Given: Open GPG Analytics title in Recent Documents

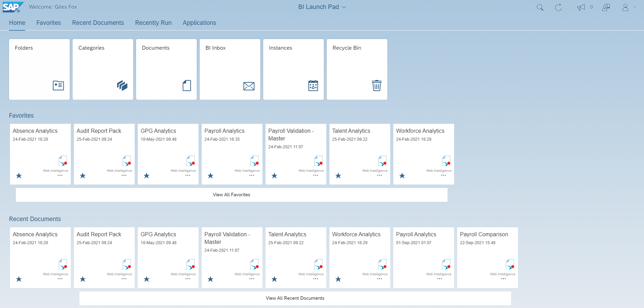Looking at the screenshot, I should (158, 235).
